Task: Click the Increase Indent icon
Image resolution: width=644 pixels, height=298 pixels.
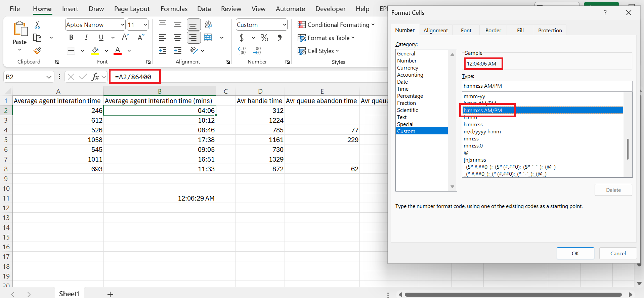Action: (178, 51)
